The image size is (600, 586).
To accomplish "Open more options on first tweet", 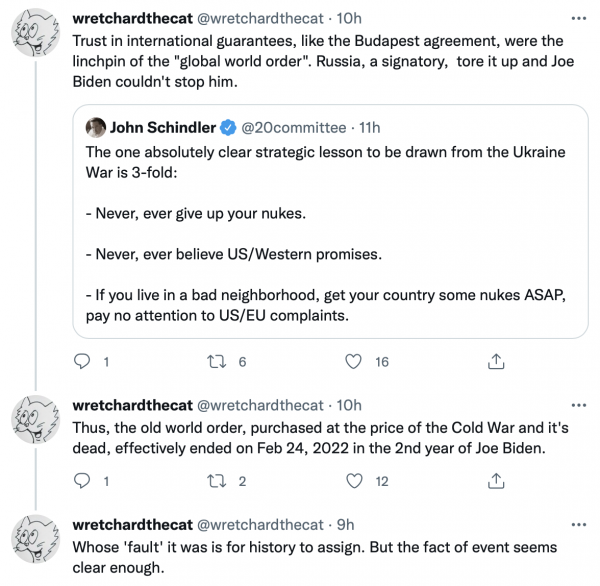I will pos(578,19).
